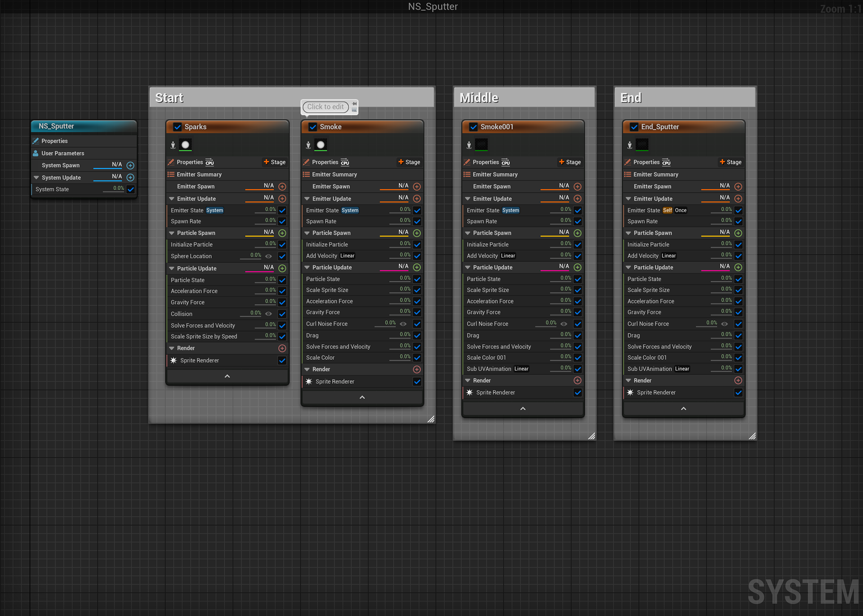863x616 pixels.
Task: Click the add renderer plus icon in the Smoke emitter
Action: [417, 369]
